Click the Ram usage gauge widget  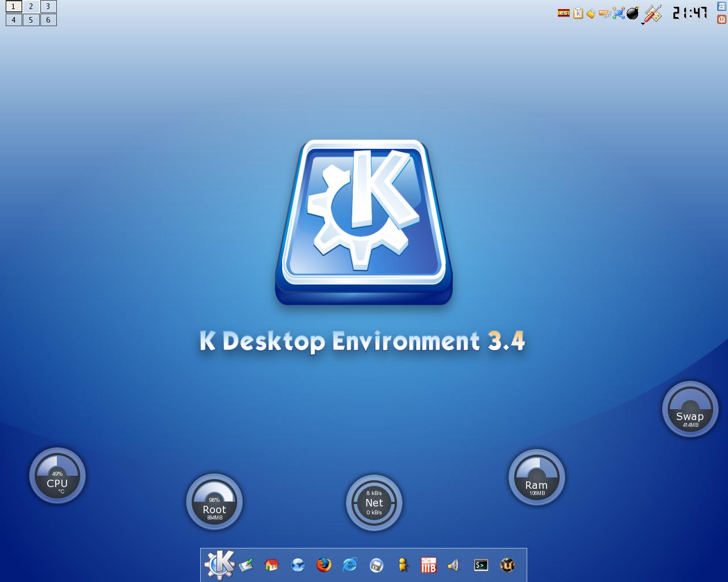point(536,477)
